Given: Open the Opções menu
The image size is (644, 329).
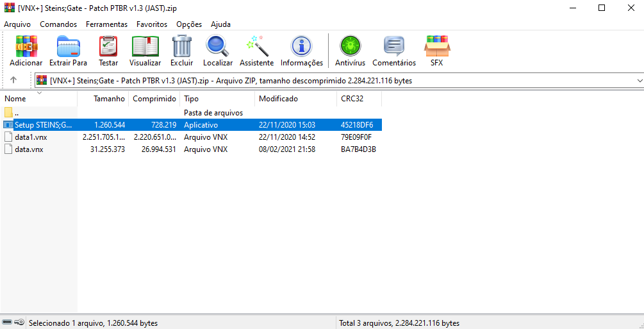Looking at the screenshot, I should pyautogui.click(x=189, y=24).
